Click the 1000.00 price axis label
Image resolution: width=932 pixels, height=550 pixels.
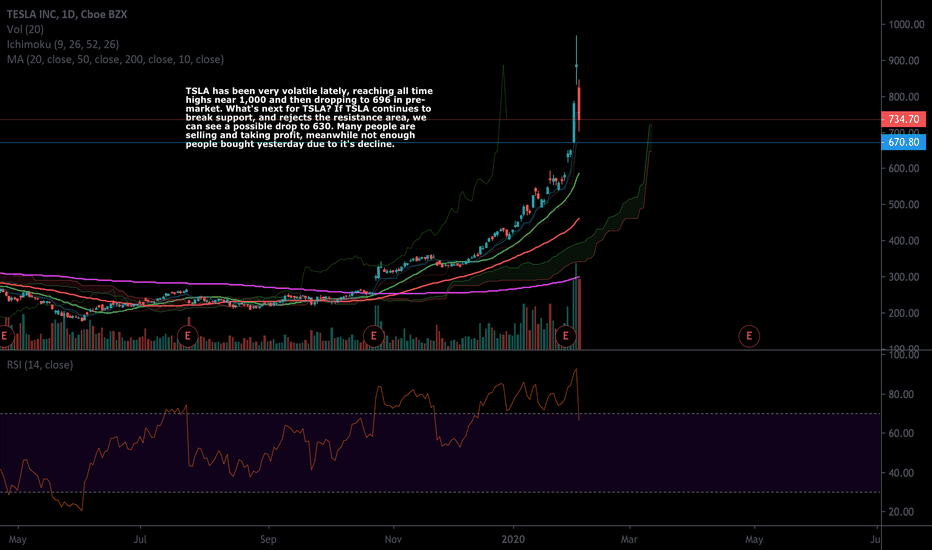(906, 24)
